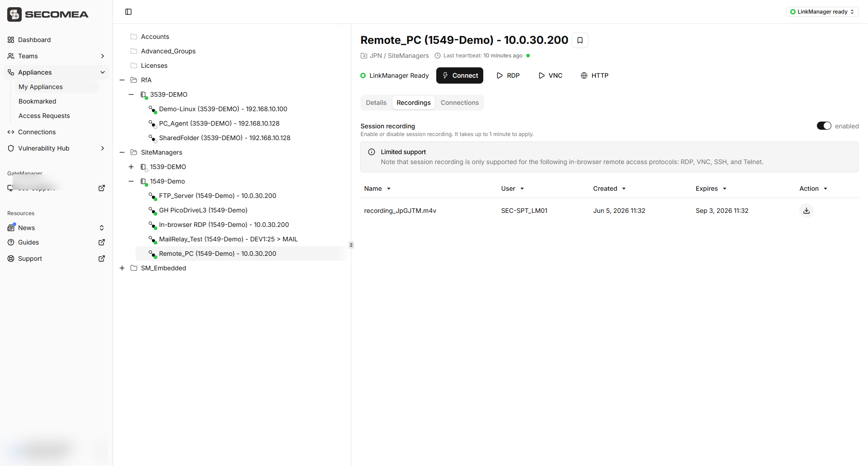Screen dimensions: 868x466
Task: Expand the Teams menu chevron
Action: 103,56
